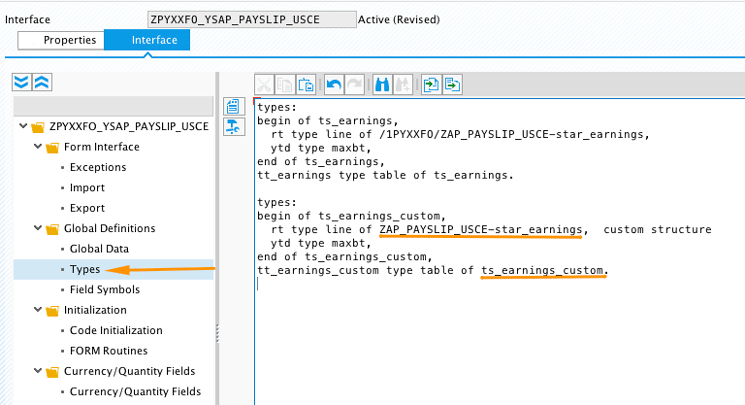Screen dimensions: 745x405
Task: Select the Global Data tree node
Action: click(x=99, y=249)
